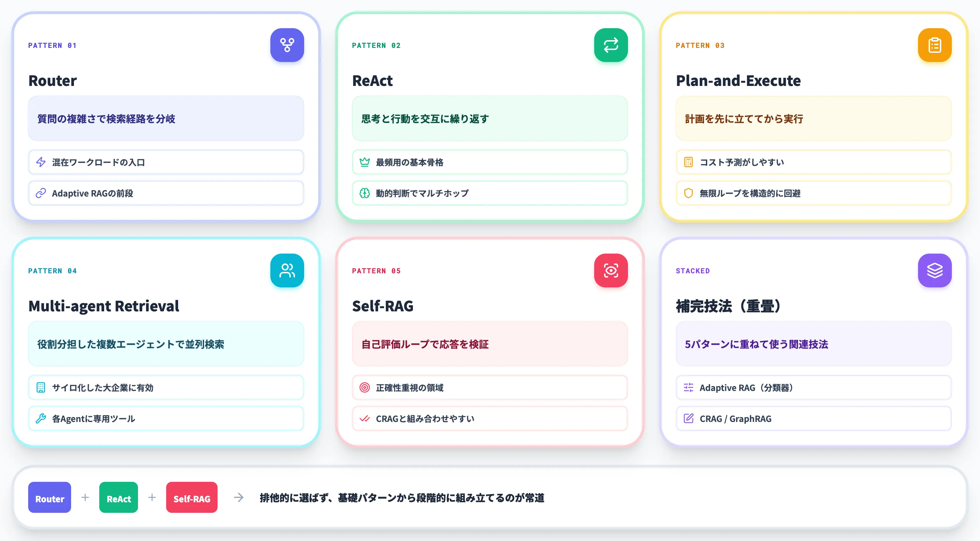Click the Stacked layers icon badge
This screenshot has width=980, height=541.
(934, 270)
